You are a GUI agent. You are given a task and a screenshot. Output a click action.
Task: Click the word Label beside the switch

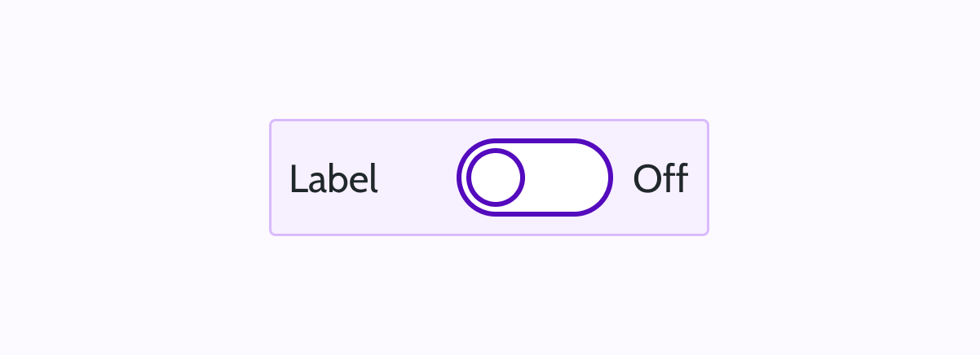click(x=333, y=179)
